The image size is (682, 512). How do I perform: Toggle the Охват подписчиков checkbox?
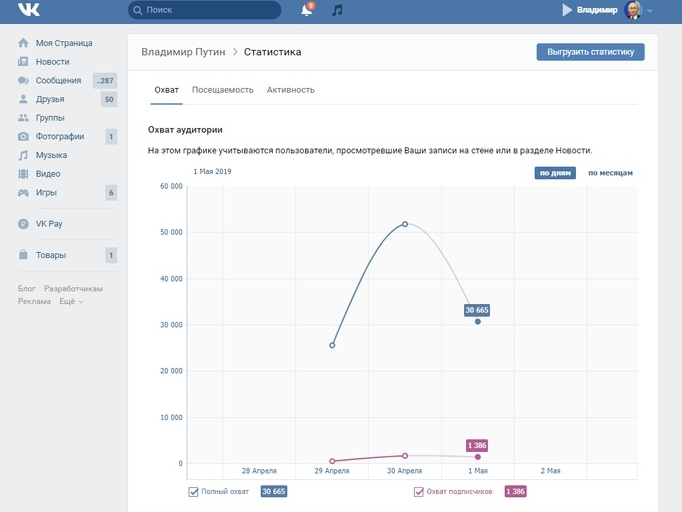click(419, 491)
